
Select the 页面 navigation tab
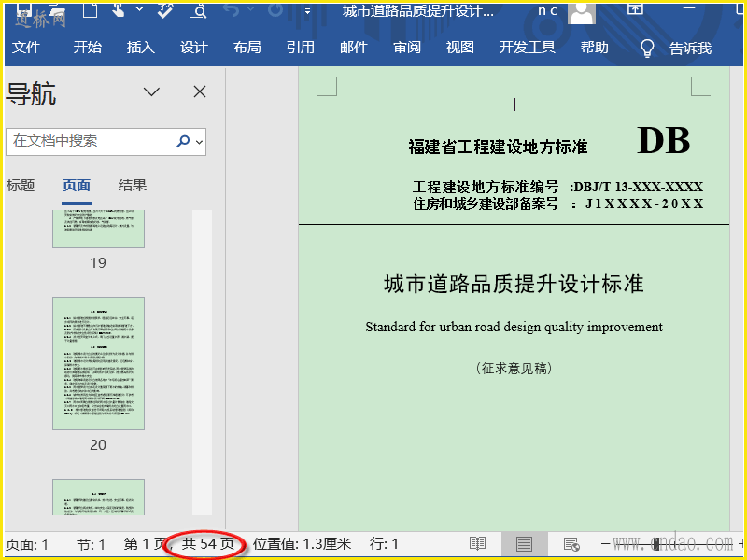(77, 185)
